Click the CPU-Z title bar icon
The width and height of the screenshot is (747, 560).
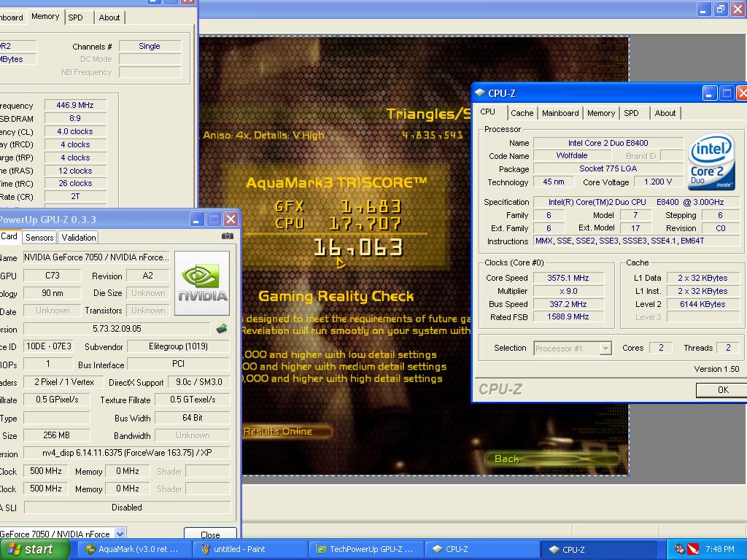[x=480, y=93]
